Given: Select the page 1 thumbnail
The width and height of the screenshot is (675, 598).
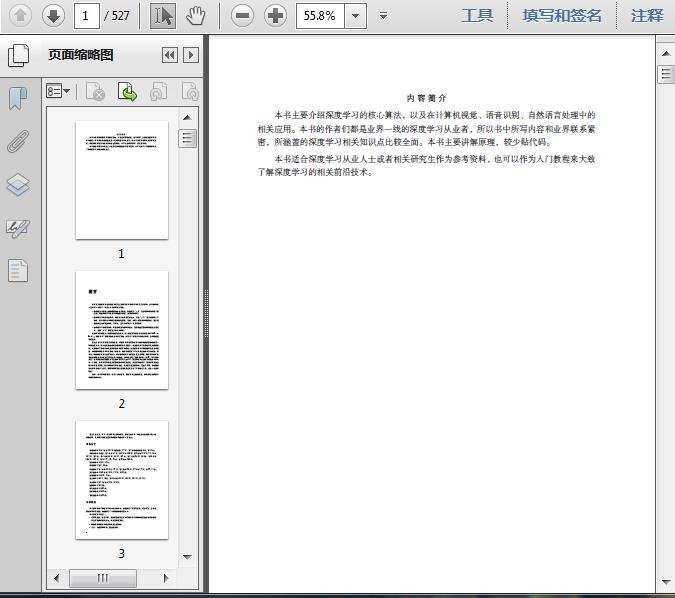Looking at the screenshot, I should tap(122, 180).
